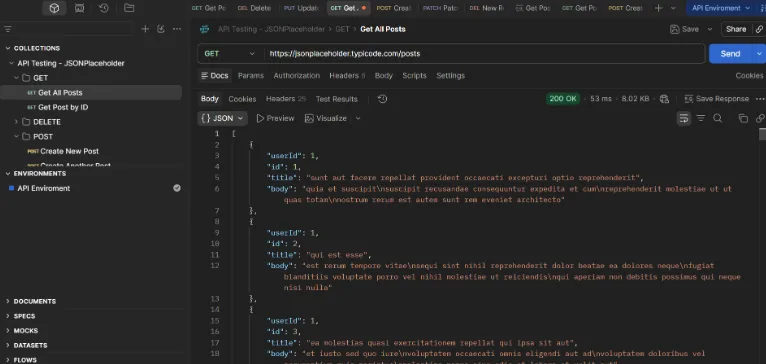Click the blue Send button

click(731, 54)
